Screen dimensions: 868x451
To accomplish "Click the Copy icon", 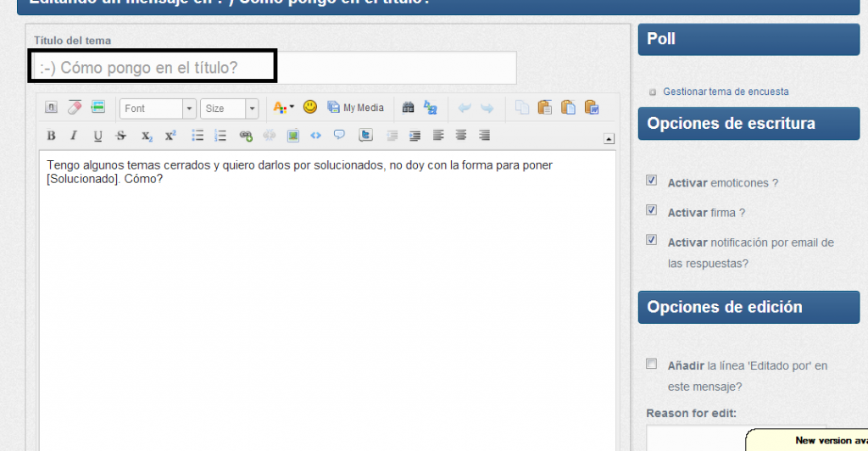I will click(521, 108).
